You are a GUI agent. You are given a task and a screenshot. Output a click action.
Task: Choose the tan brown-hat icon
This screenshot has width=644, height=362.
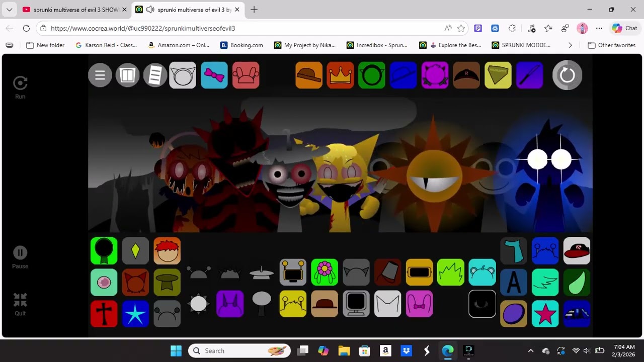325,304
